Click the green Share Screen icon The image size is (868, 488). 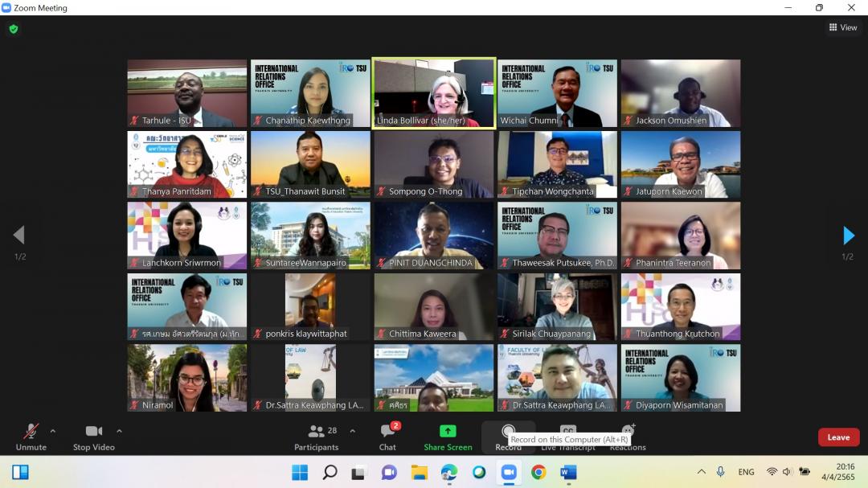point(448,432)
